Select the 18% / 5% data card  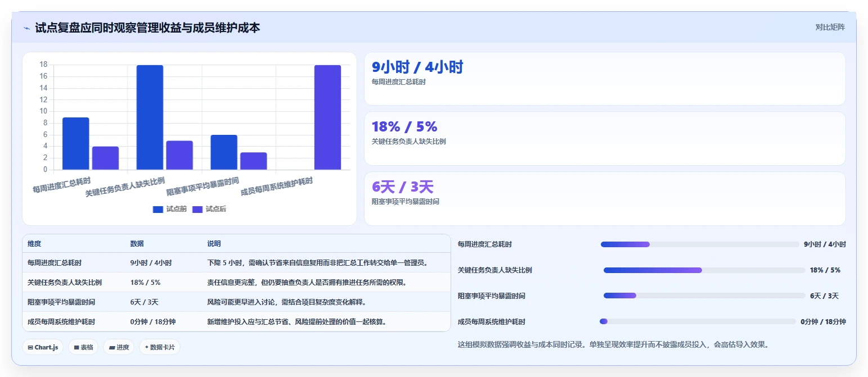coord(605,138)
